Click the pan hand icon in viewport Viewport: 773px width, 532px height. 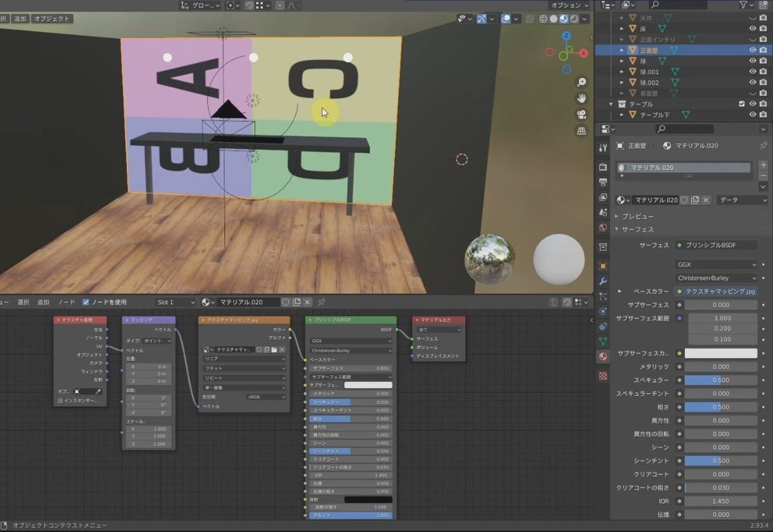tap(582, 99)
